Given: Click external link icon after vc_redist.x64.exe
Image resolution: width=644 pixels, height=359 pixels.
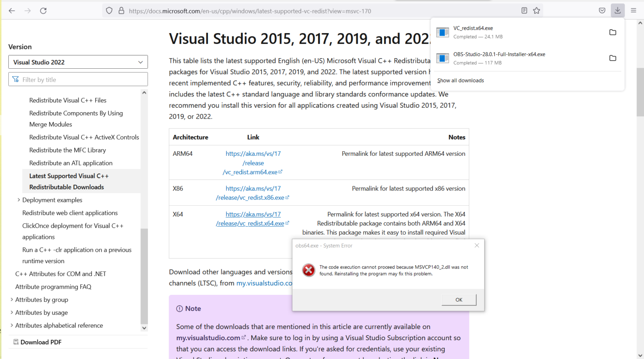Looking at the screenshot, I should [x=287, y=223].
